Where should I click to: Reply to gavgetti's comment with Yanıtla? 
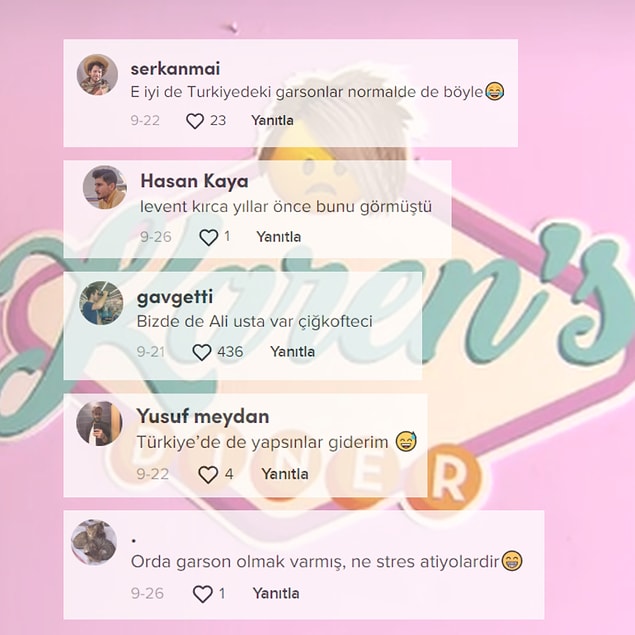(x=292, y=352)
